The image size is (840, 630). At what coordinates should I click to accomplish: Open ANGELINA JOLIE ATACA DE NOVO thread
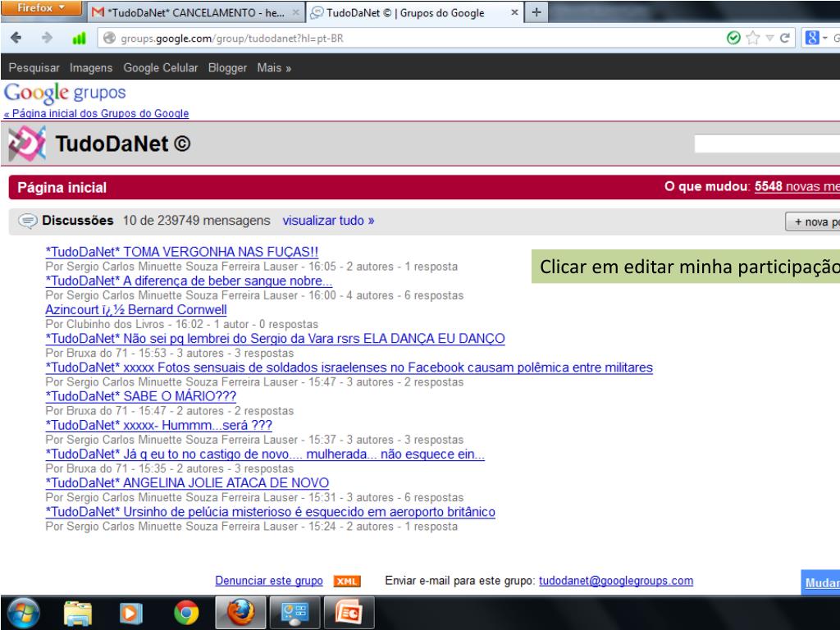click(x=187, y=483)
